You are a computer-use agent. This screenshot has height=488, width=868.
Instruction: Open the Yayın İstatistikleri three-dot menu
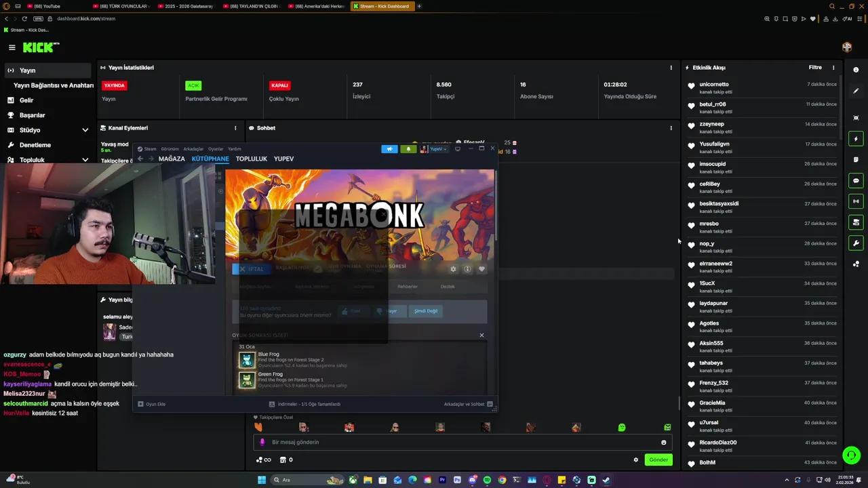point(671,68)
